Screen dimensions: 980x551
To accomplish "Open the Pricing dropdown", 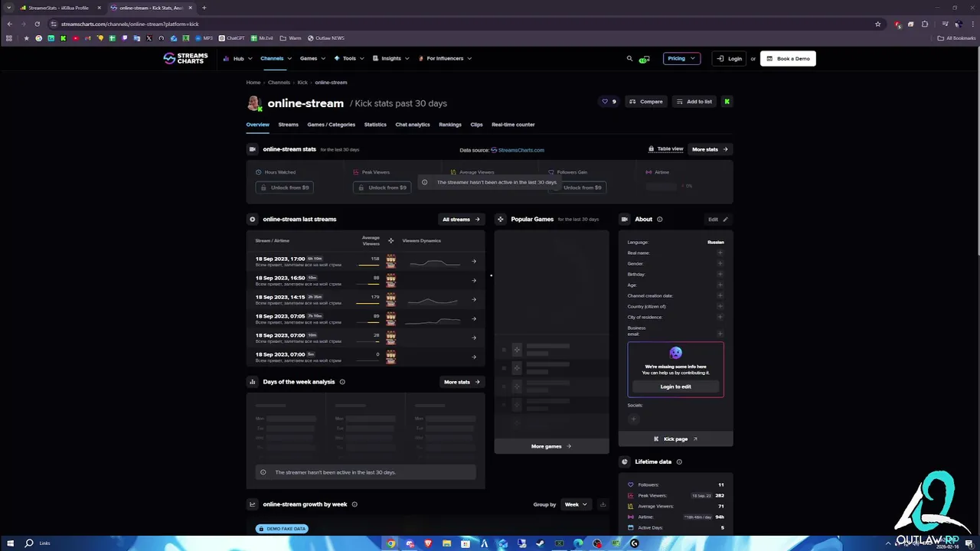I will (x=681, y=58).
